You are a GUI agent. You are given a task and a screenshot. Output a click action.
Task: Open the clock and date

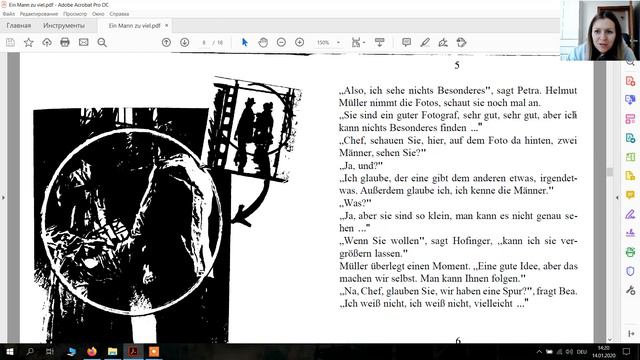[604, 352]
